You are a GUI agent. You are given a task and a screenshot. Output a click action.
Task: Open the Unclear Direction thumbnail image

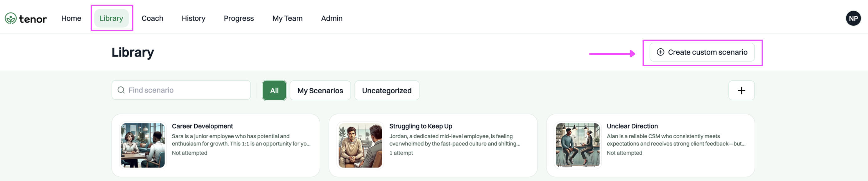578,145
